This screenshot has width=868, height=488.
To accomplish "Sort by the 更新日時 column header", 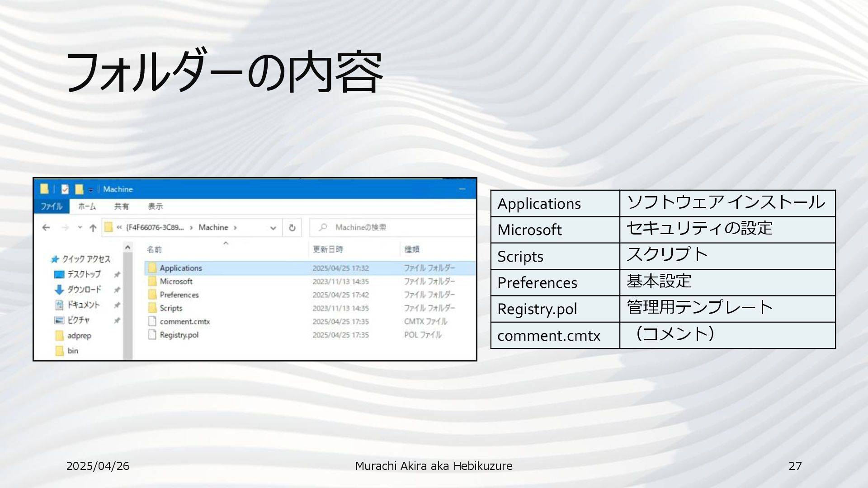I will 328,249.
